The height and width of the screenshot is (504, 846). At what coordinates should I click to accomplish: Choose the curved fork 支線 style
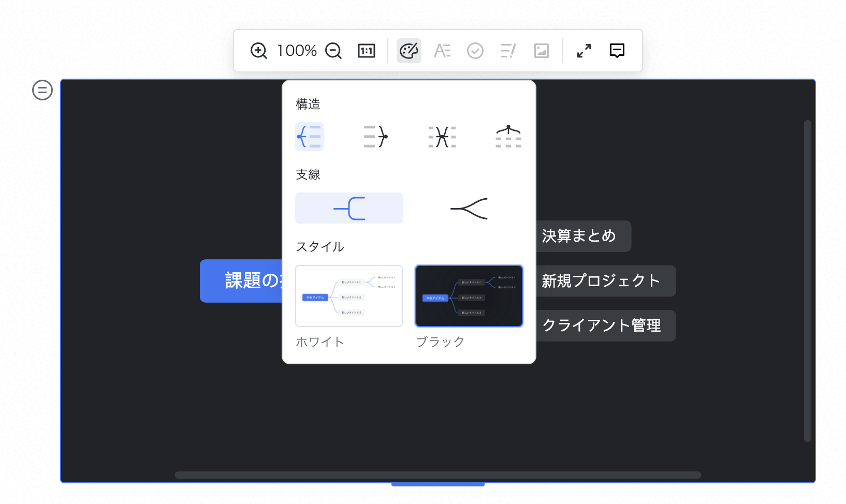469,207
